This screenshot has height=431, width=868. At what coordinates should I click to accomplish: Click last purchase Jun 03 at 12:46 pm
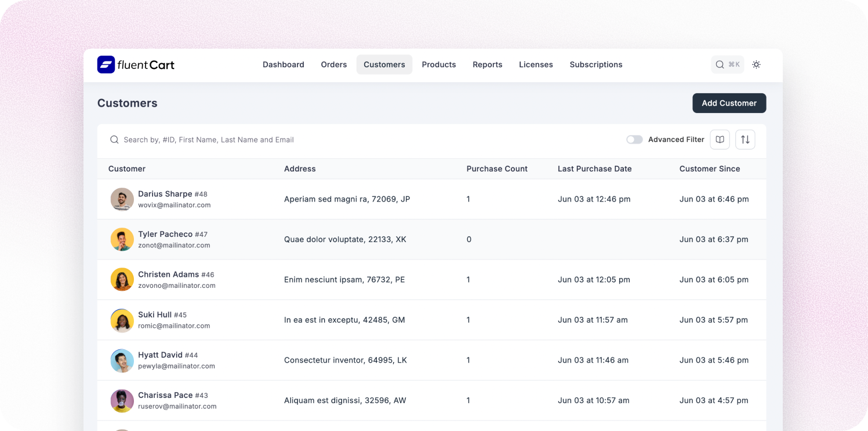click(x=594, y=199)
